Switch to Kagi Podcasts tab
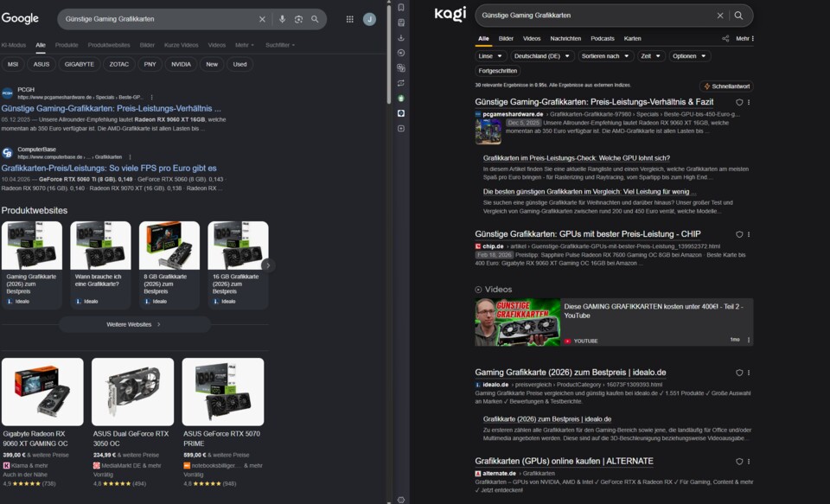 click(x=603, y=39)
